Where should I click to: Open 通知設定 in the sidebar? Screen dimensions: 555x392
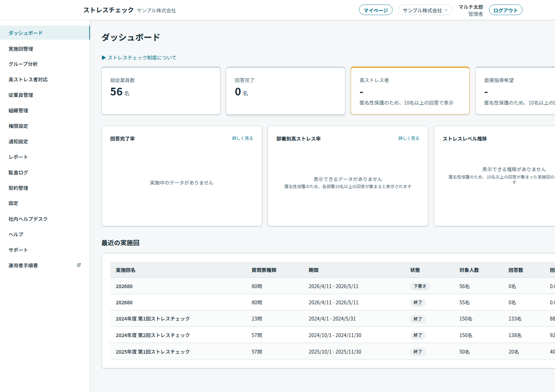[x=45, y=142]
